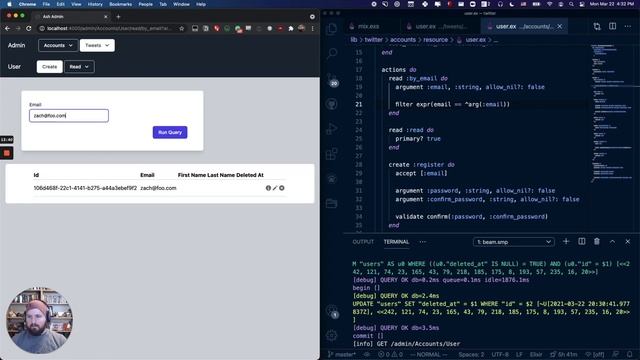
Task: Switch to mix.exs editor tab
Action: tap(369, 26)
